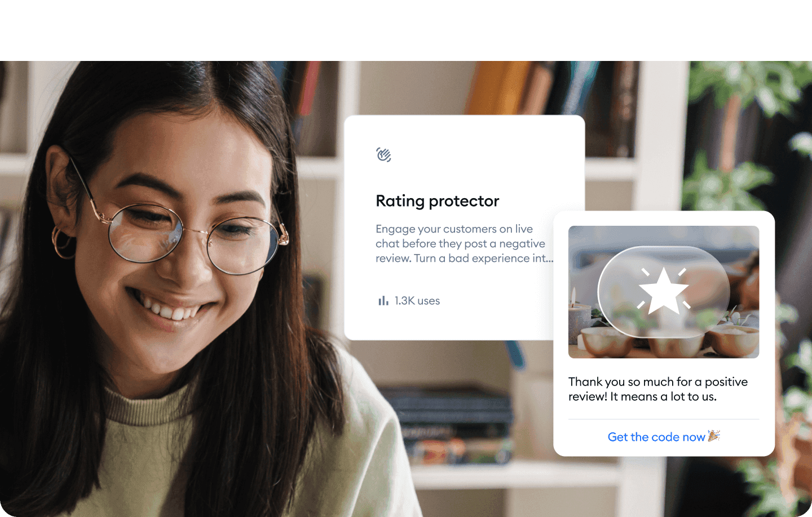Click the teal header bar
Image resolution: width=812 pixels, height=517 pixels.
coord(406,30)
